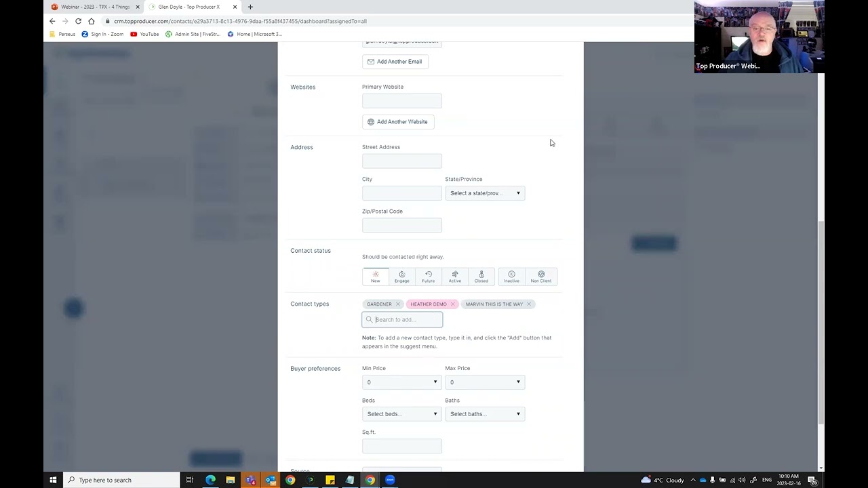This screenshot has width=868, height=488.
Task: Open Microsoft Teams from the taskbar
Action: (250, 480)
